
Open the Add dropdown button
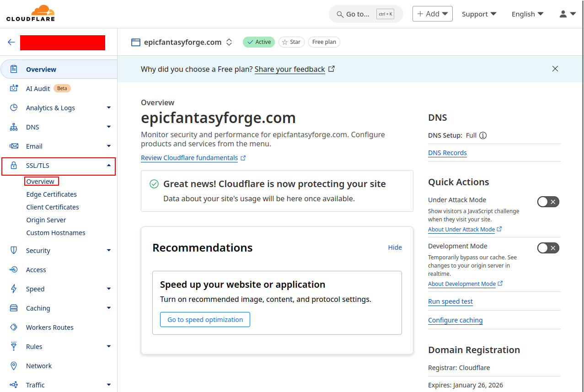432,14
